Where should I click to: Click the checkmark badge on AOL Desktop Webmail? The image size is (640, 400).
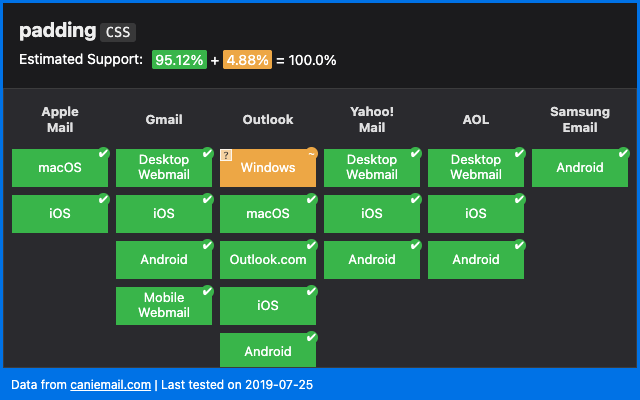[519, 153]
